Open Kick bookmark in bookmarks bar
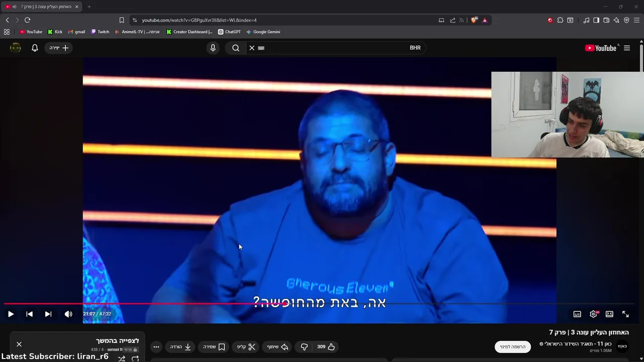The image size is (644, 362). point(55,32)
